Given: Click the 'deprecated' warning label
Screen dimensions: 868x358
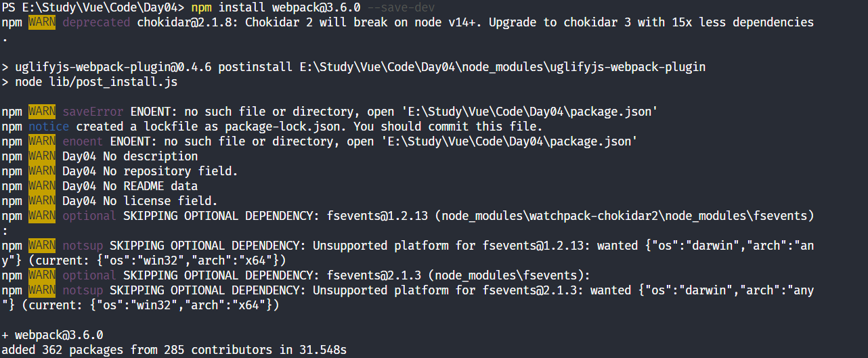Looking at the screenshot, I should click(96, 22).
